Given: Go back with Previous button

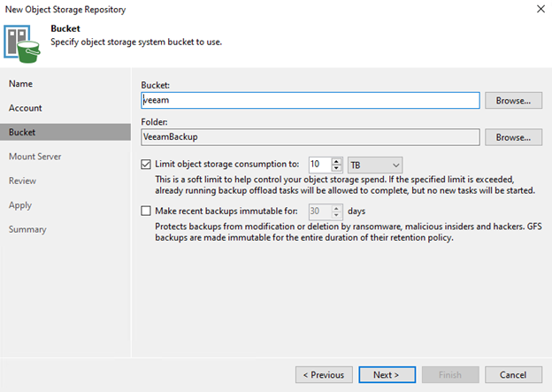Looking at the screenshot, I should point(322,374).
